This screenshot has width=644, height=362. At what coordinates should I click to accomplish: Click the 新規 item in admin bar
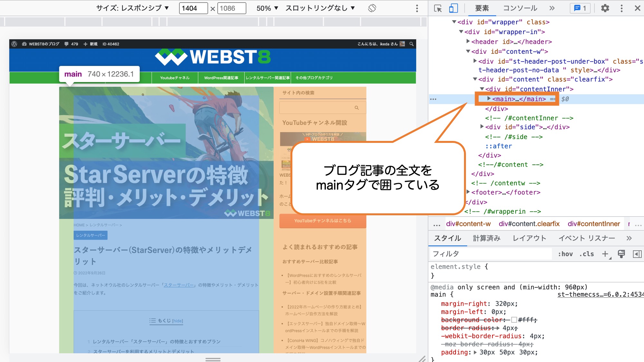pyautogui.click(x=90, y=44)
